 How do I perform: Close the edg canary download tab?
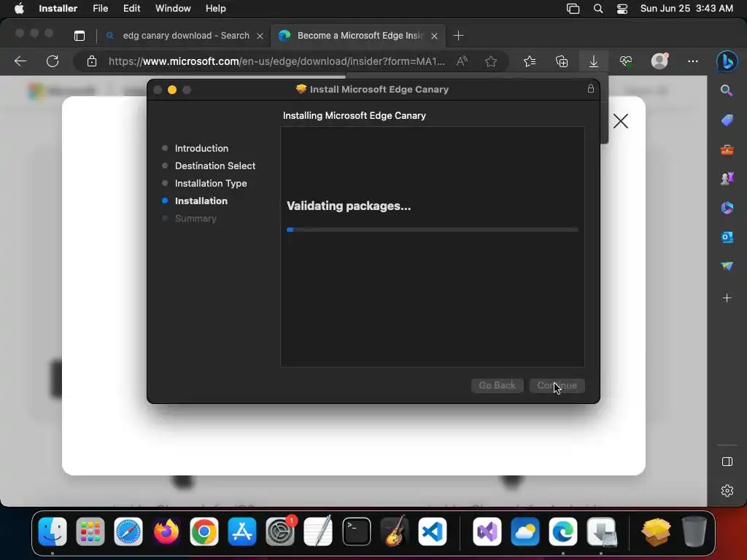[x=260, y=36]
